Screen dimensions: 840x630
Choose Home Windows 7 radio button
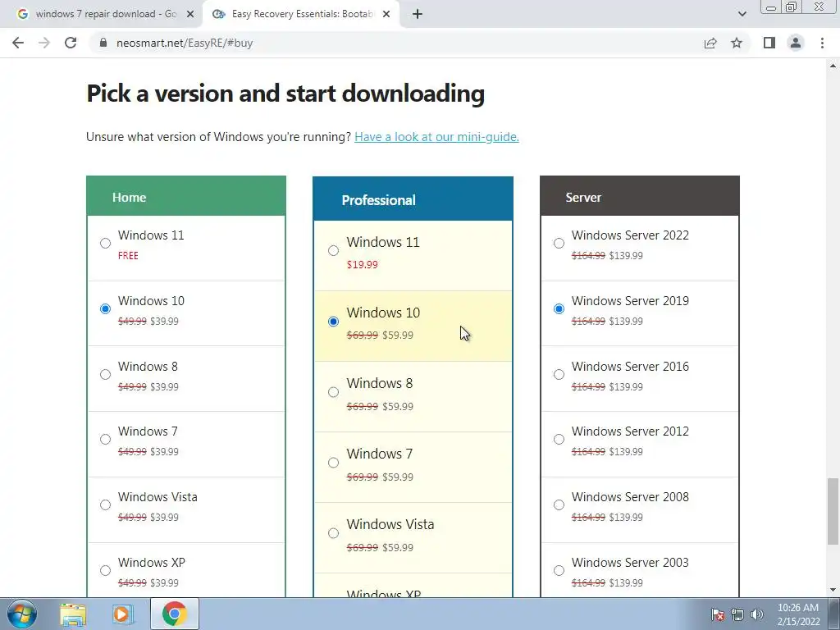106,440
